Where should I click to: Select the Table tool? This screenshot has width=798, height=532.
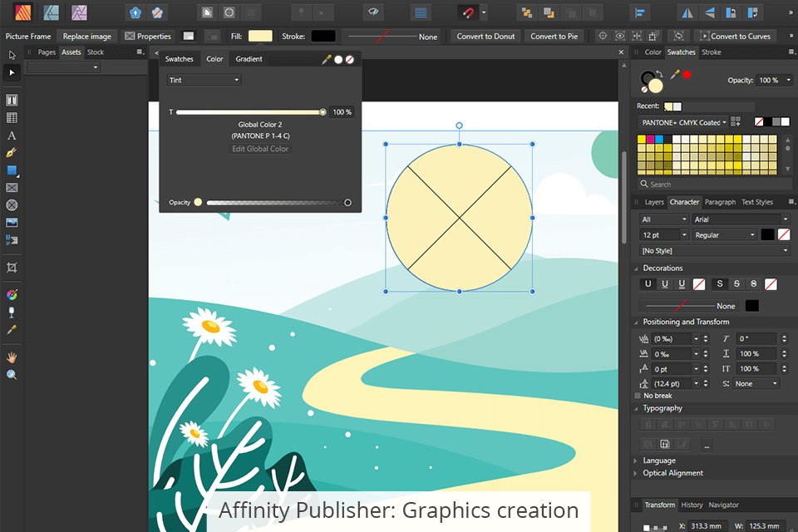[12, 117]
